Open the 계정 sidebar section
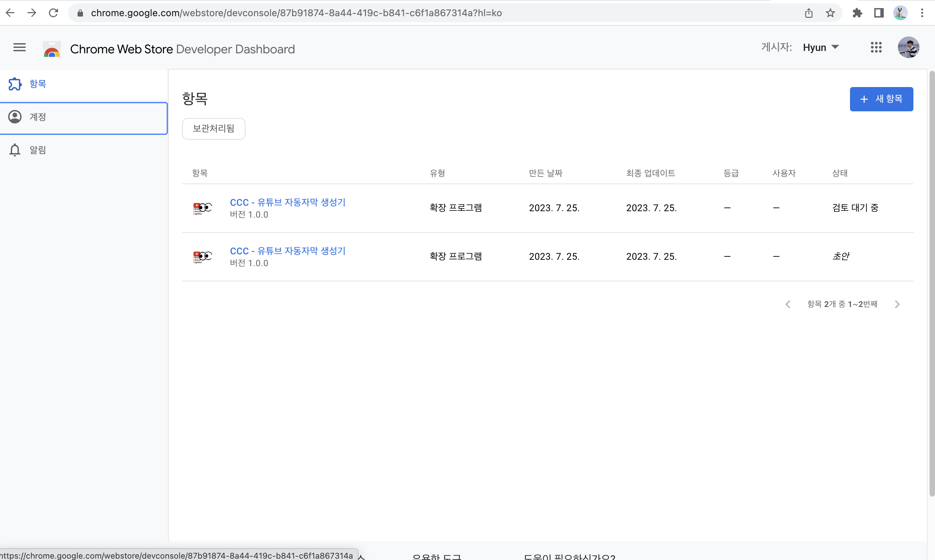Viewport: 935px width, 560px height. pyautogui.click(x=38, y=117)
